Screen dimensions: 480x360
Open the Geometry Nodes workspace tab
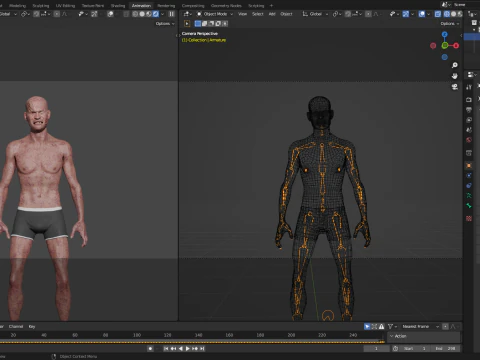point(226,6)
